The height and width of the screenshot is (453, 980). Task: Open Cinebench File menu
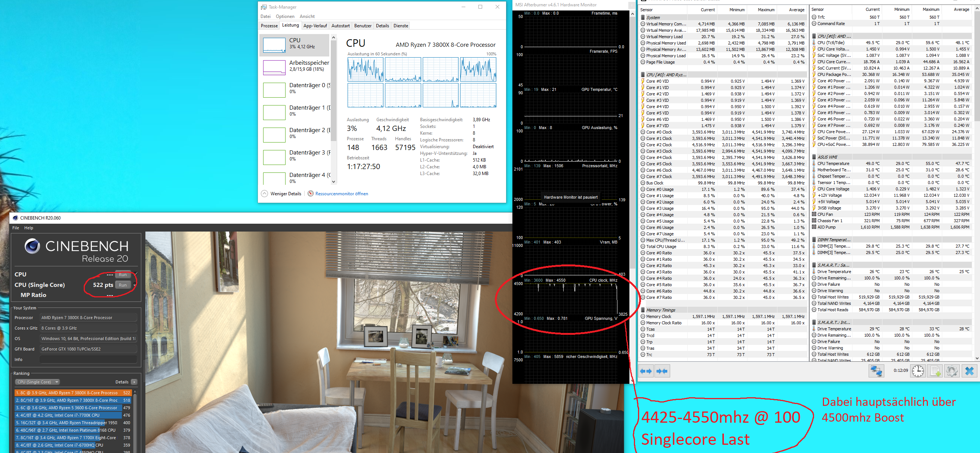point(16,228)
